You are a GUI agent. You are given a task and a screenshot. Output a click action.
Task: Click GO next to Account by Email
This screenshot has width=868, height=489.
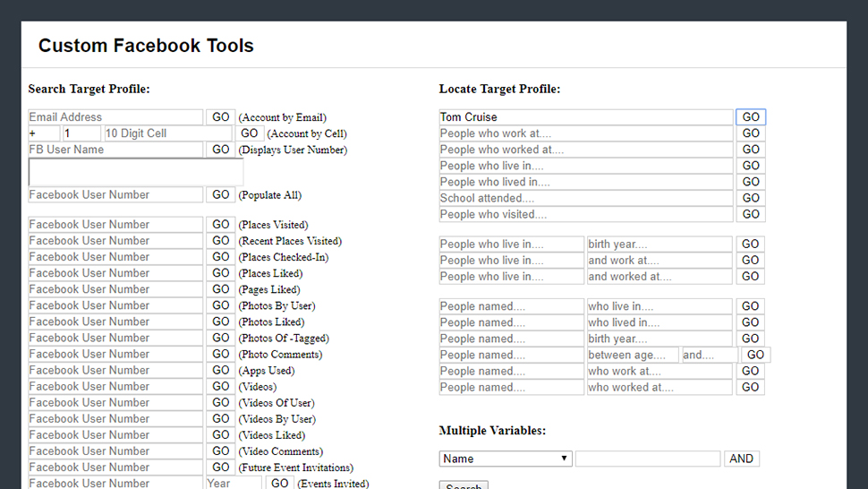pos(221,117)
